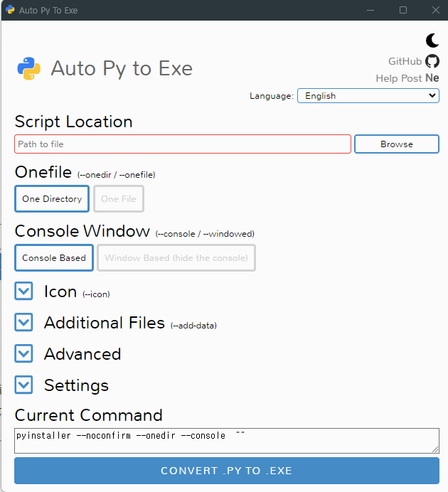Maximize the Auto Py To Exe window
Viewport: 448px width, 492px height.
[403, 10]
